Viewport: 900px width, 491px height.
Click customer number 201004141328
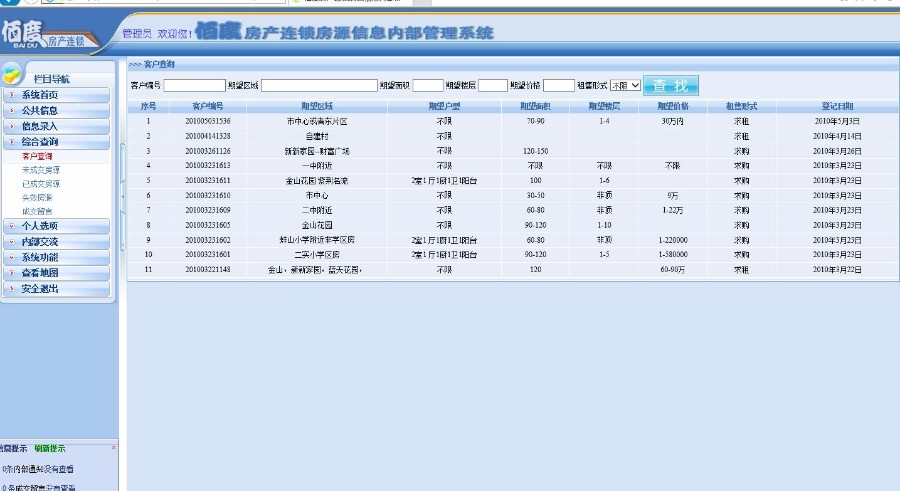[208, 136]
